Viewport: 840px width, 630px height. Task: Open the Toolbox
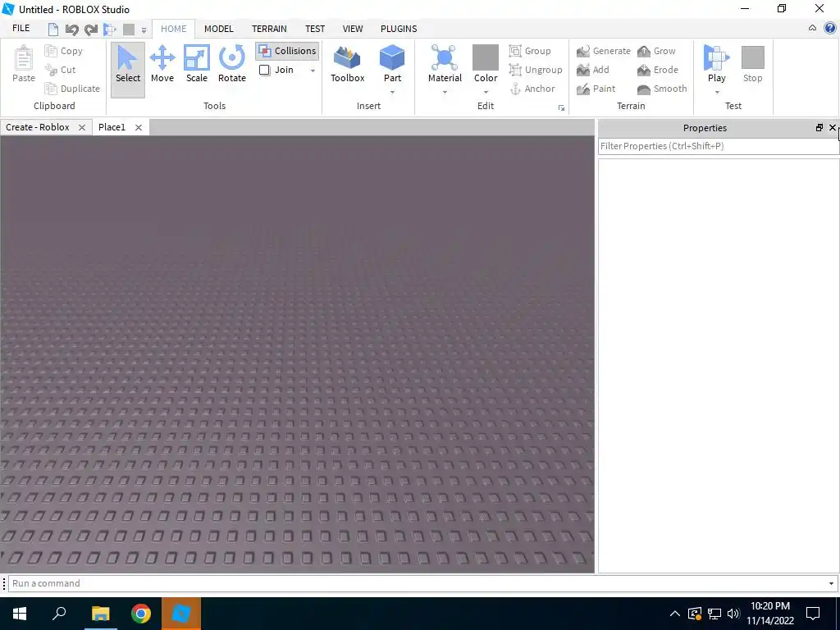pos(347,64)
